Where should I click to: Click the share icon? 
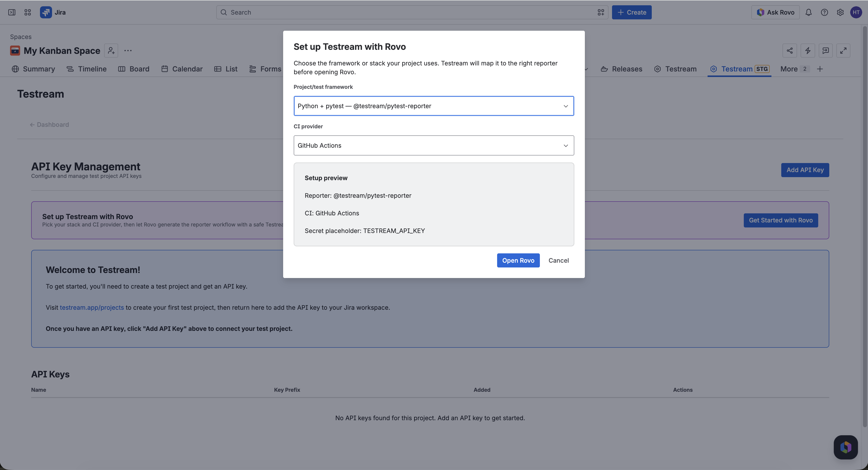point(790,51)
